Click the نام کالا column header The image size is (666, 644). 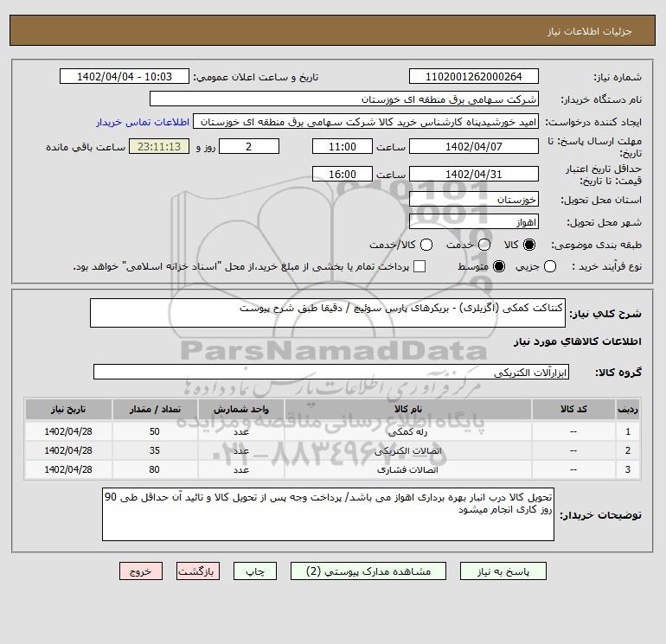[408, 409]
